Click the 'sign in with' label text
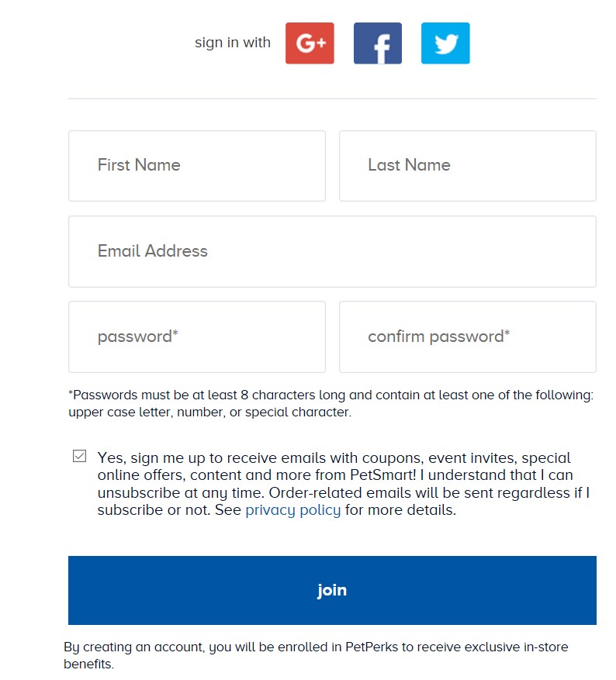The height and width of the screenshot is (680, 616). point(233,43)
